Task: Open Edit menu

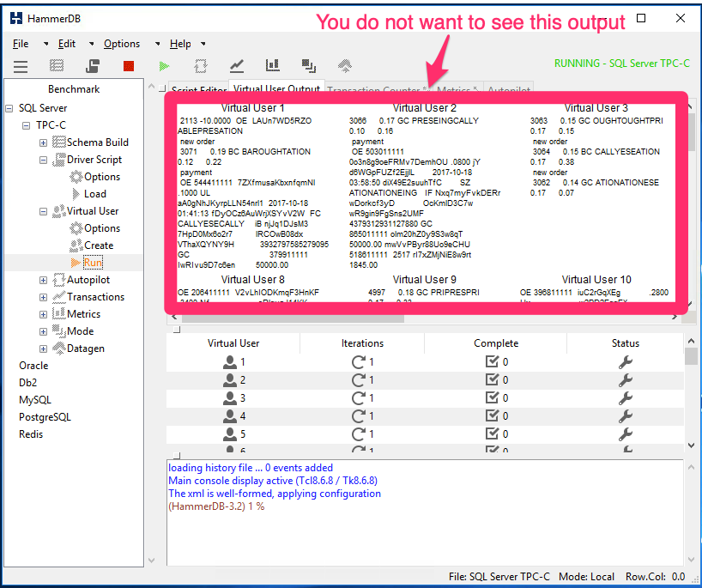Action: 67,44
